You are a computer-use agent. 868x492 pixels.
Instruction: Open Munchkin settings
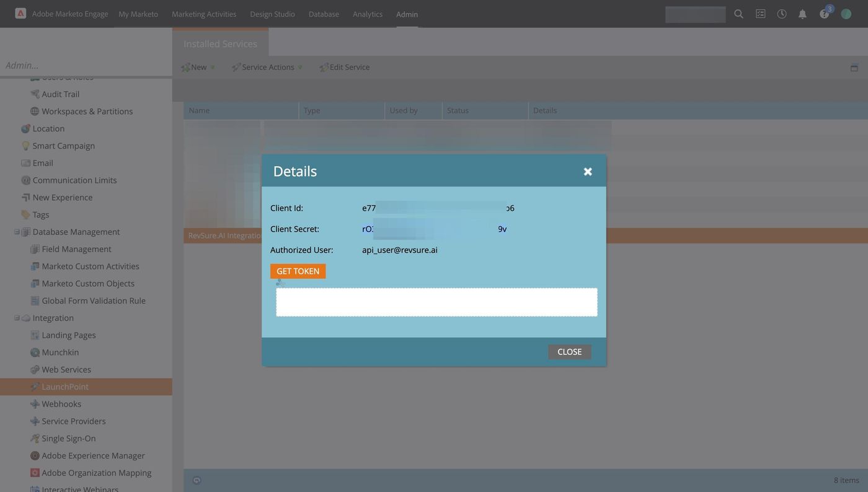(60, 353)
